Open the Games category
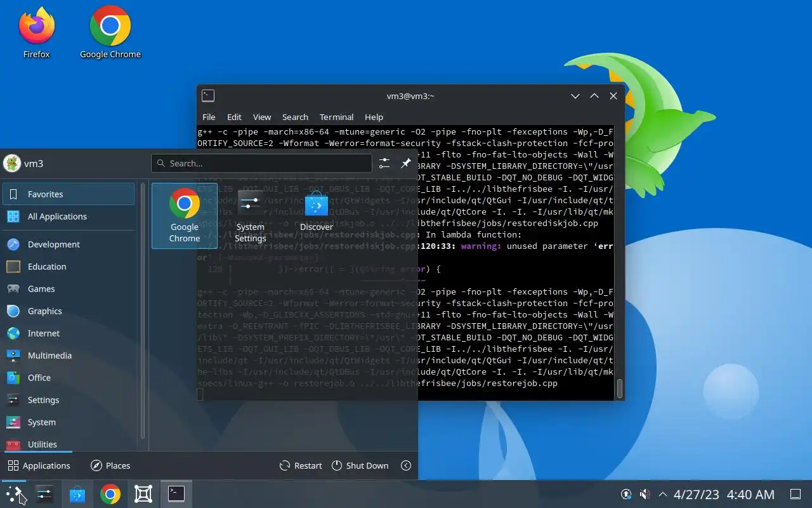 pyautogui.click(x=69, y=289)
